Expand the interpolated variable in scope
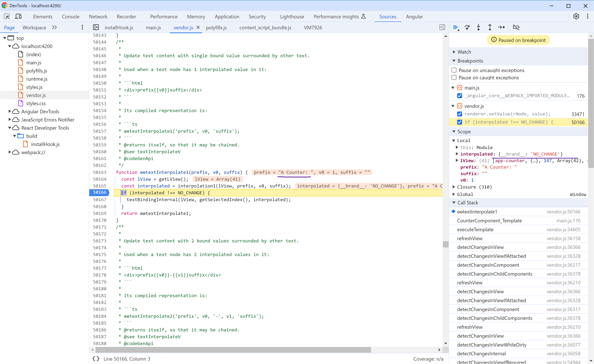 click(x=457, y=154)
